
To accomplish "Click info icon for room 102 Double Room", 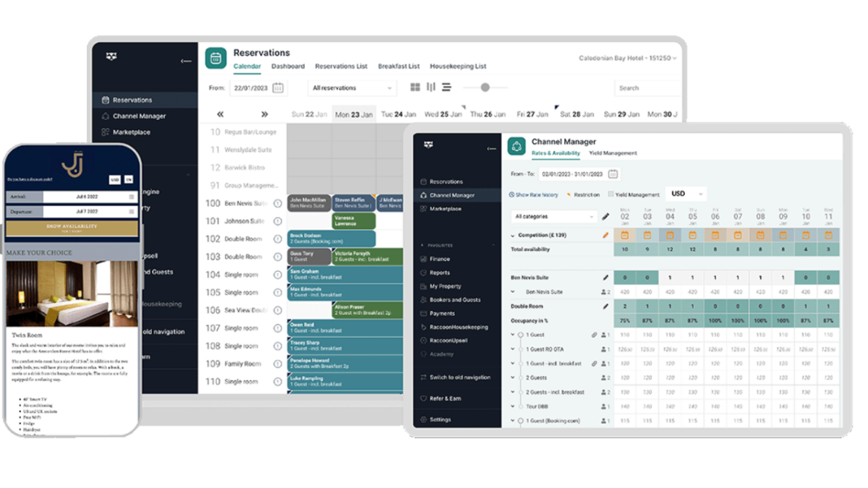I will coord(278,239).
